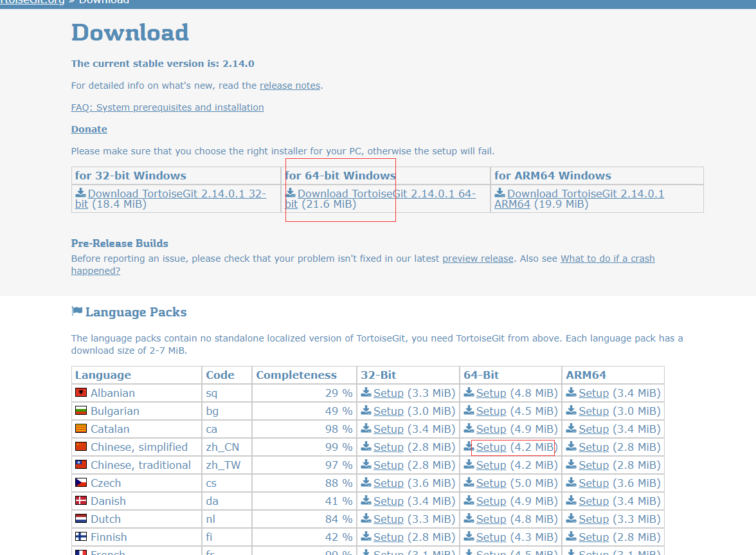Click the 'Chinese, simplified' language name

139,447
